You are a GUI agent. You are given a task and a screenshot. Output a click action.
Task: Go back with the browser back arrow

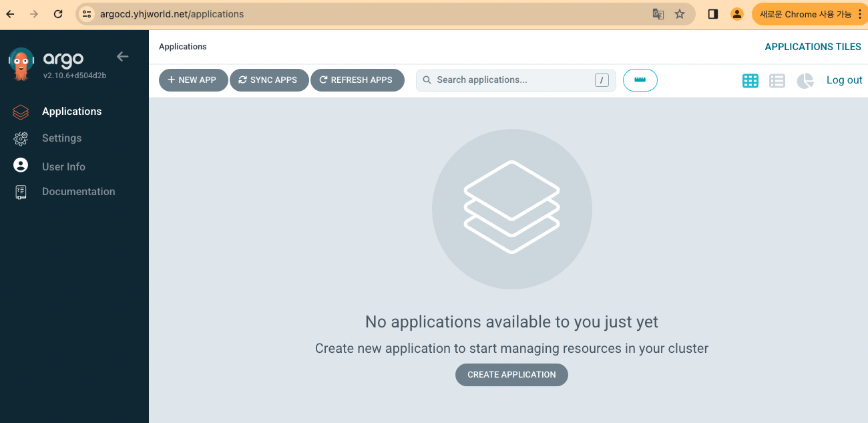[x=10, y=14]
